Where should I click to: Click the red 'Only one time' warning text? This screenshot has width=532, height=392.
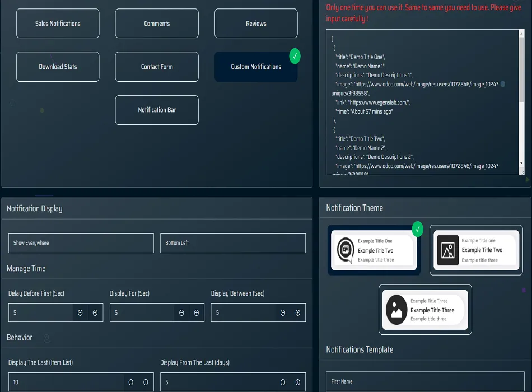424,13
